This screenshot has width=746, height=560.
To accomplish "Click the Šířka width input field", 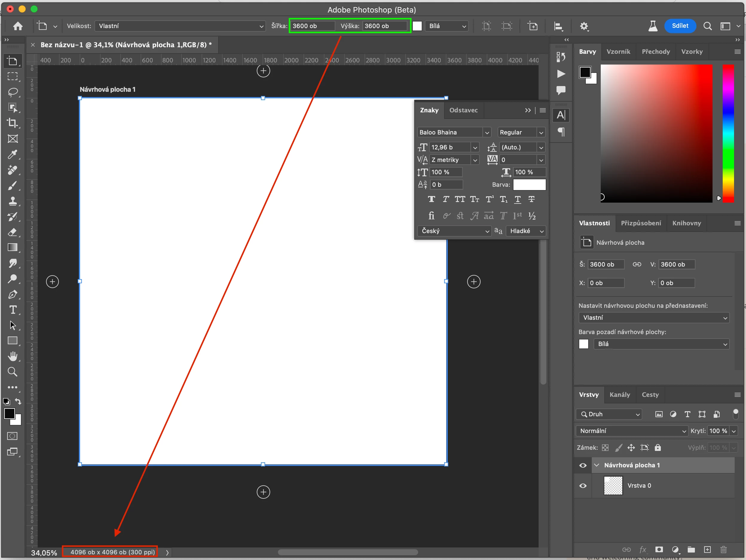I will pyautogui.click(x=312, y=26).
